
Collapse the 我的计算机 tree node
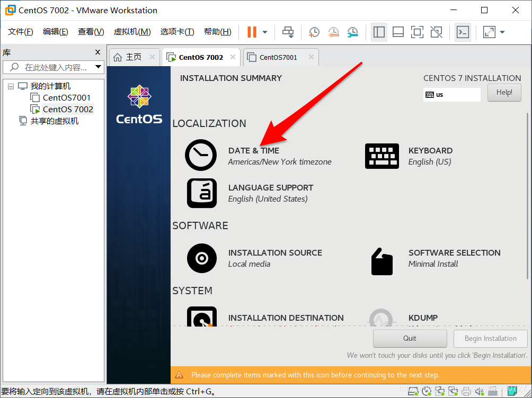(x=11, y=86)
